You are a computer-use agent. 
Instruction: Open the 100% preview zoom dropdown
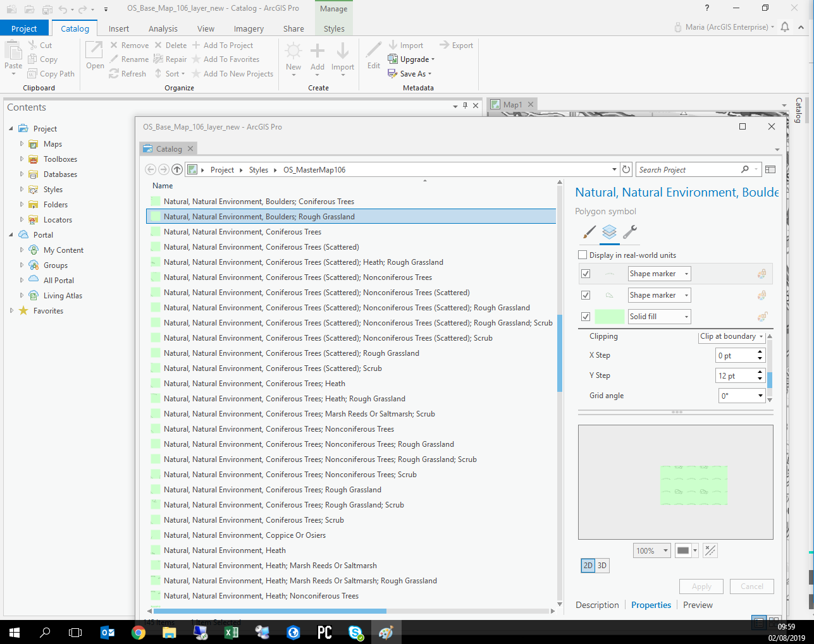tap(651, 550)
